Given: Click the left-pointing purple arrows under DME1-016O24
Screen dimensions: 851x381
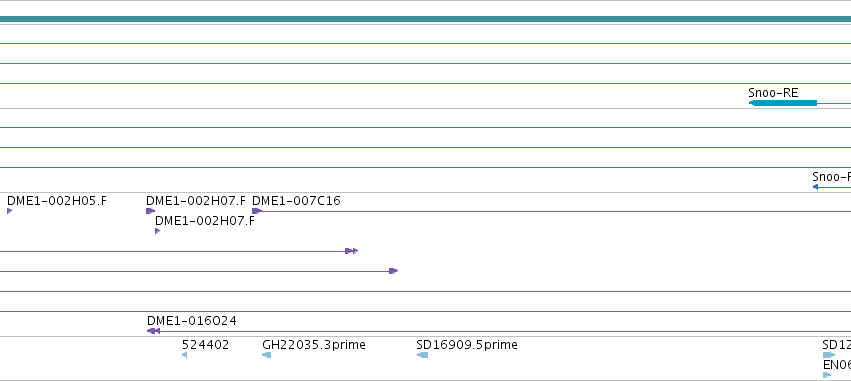Looking at the screenshot, I should tap(153, 331).
